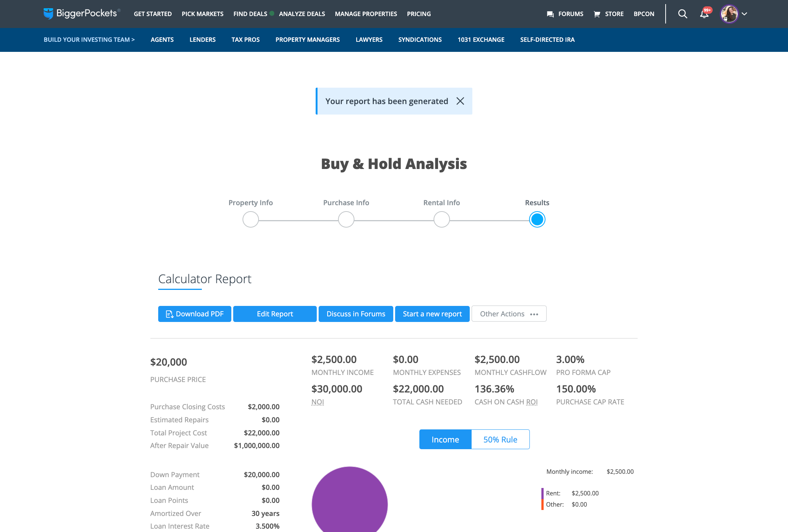Click the PDF icon in Download PDF
Viewport: 788px width, 532px height.
169,314
